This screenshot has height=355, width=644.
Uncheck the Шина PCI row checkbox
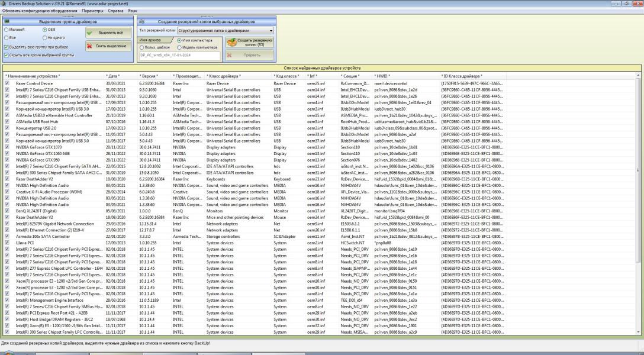(x=7, y=243)
